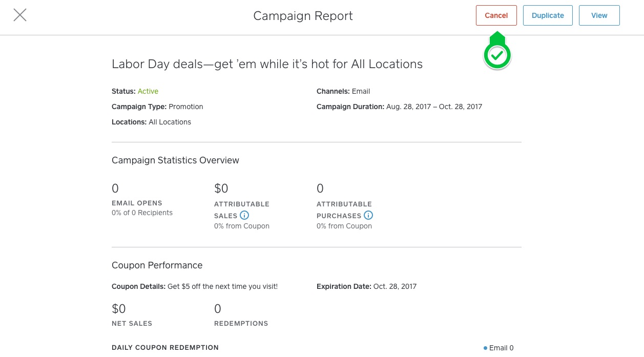Click the 'Active' status value

tap(148, 91)
